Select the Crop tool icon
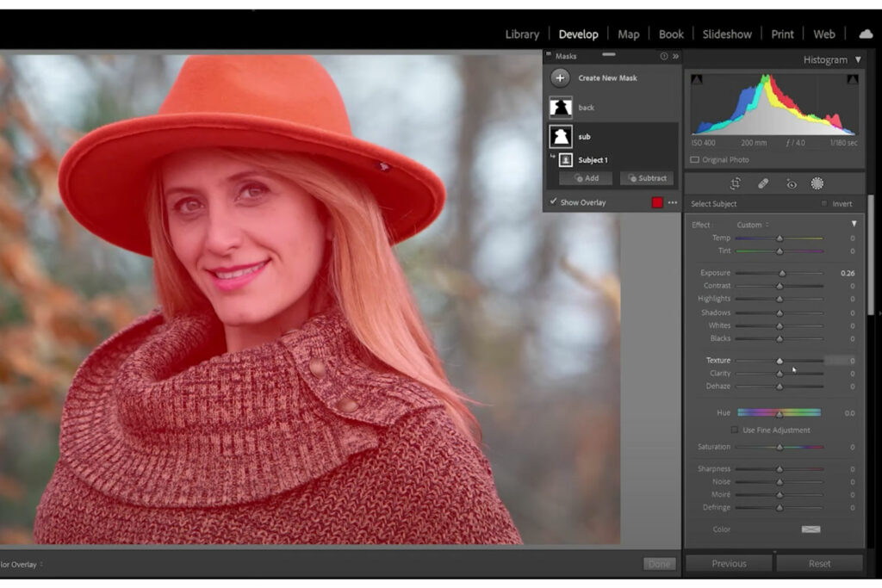This screenshot has height=588, width=882. 735,183
